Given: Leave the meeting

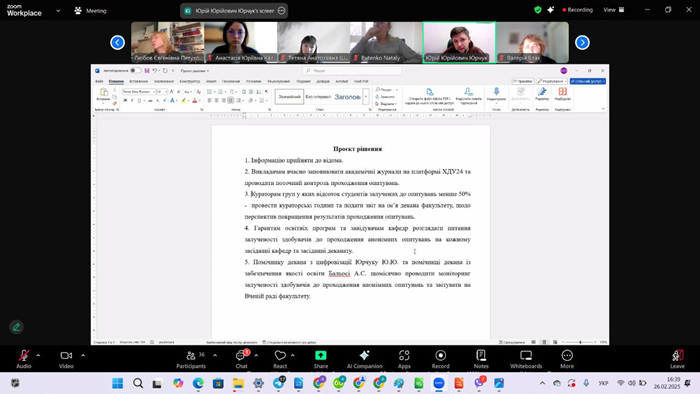Looking at the screenshot, I should pyautogui.click(x=677, y=359).
